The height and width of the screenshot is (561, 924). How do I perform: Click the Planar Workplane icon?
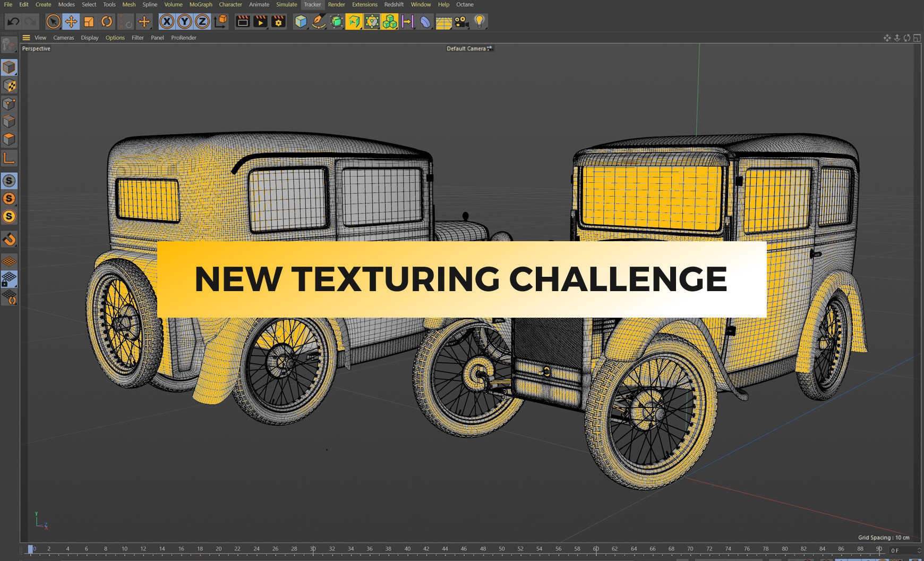pyautogui.click(x=9, y=297)
